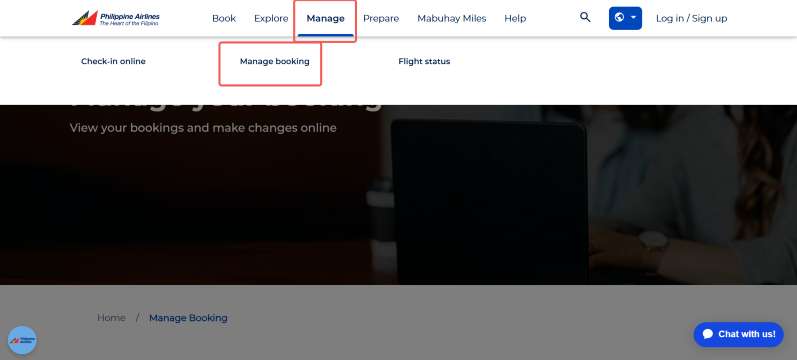
Task: Choose Check-in online from submenu
Action: (113, 61)
